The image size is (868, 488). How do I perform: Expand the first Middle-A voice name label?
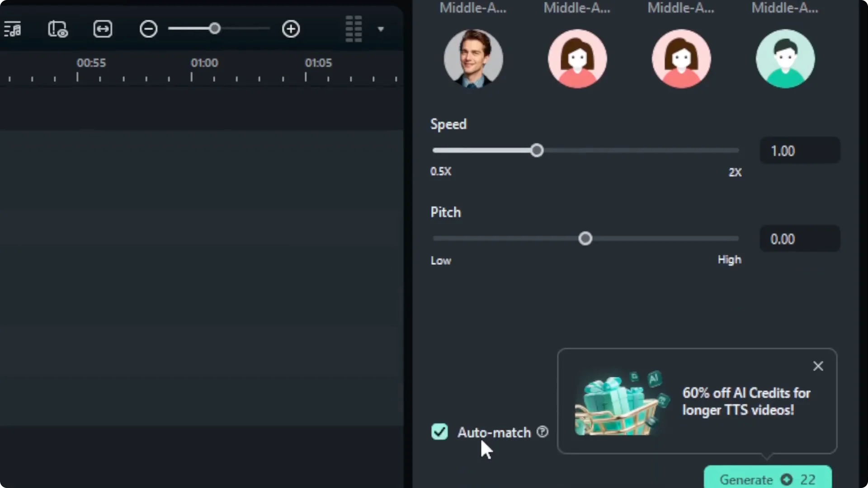473,8
